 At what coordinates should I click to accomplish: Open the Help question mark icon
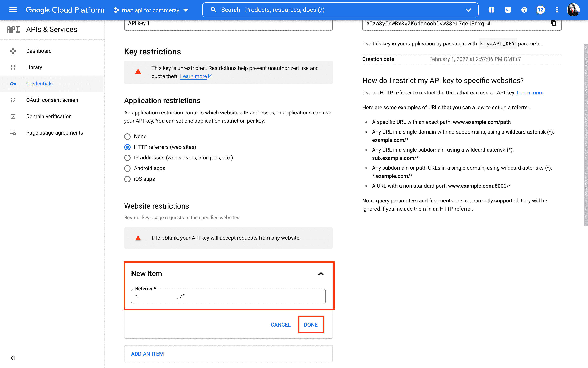click(524, 10)
